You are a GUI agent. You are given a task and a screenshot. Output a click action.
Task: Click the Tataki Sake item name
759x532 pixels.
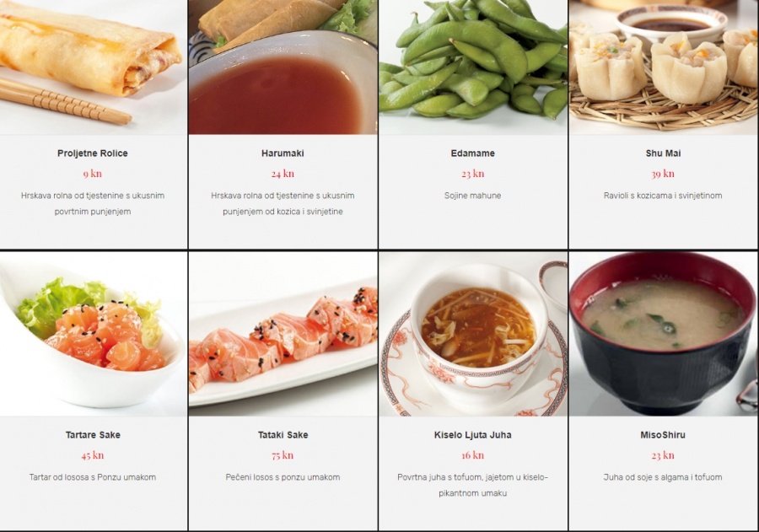click(x=283, y=435)
